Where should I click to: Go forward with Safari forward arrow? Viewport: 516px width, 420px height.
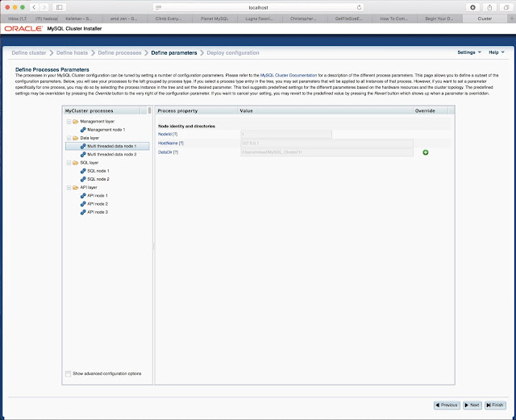point(44,7)
